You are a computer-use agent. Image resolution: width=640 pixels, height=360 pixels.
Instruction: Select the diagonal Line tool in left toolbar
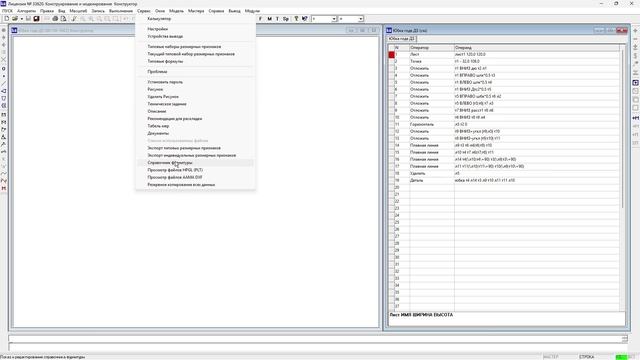click(x=4, y=84)
